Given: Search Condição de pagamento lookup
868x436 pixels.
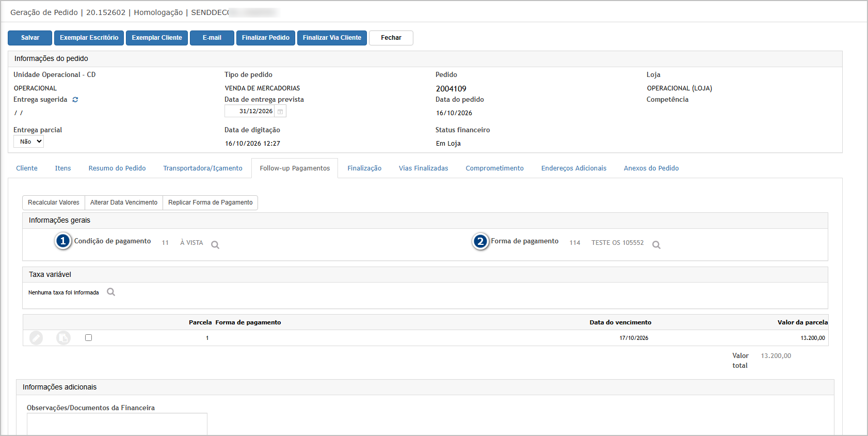Looking at the screenshot, I should (x=215, y=245).
